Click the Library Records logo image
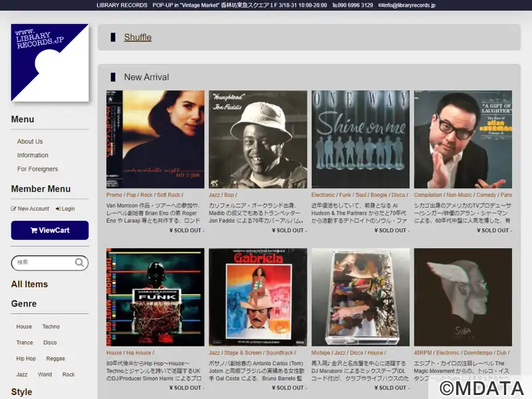532x399 pixels. (x=50, y=63)
